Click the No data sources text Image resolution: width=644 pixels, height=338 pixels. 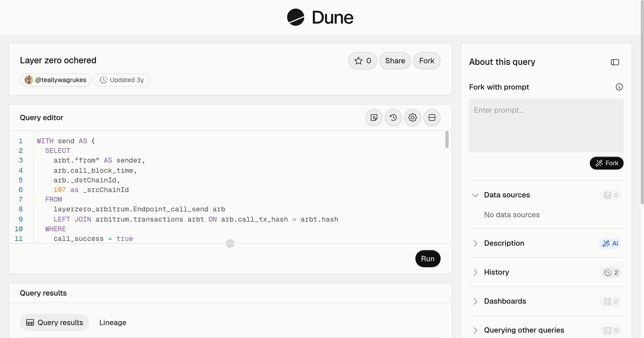(x=512, y=215)
